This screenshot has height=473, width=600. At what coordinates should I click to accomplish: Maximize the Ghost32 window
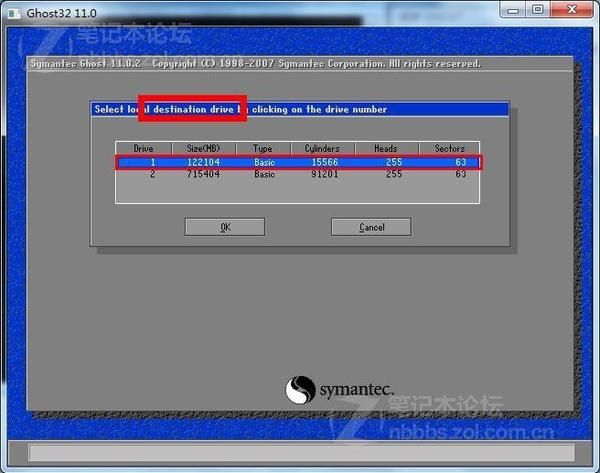[538, 10]
